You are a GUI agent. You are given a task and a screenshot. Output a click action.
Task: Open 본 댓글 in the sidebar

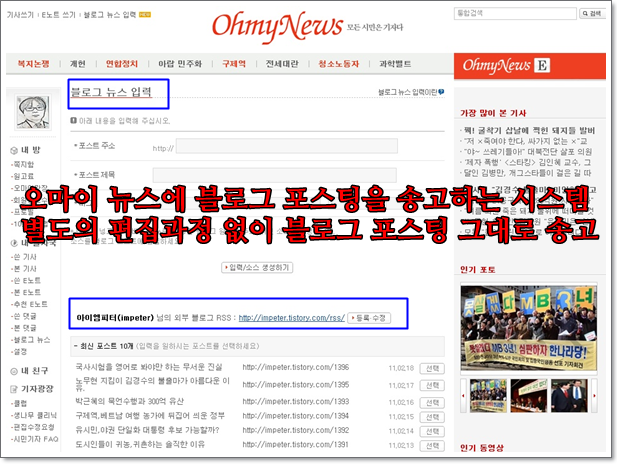(x=25, y=328)
